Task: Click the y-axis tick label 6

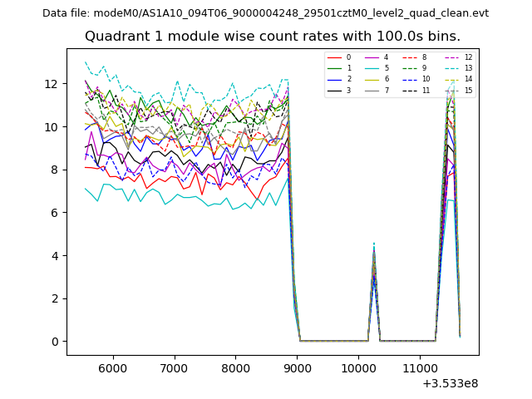Action: click(x=54, y=213)
